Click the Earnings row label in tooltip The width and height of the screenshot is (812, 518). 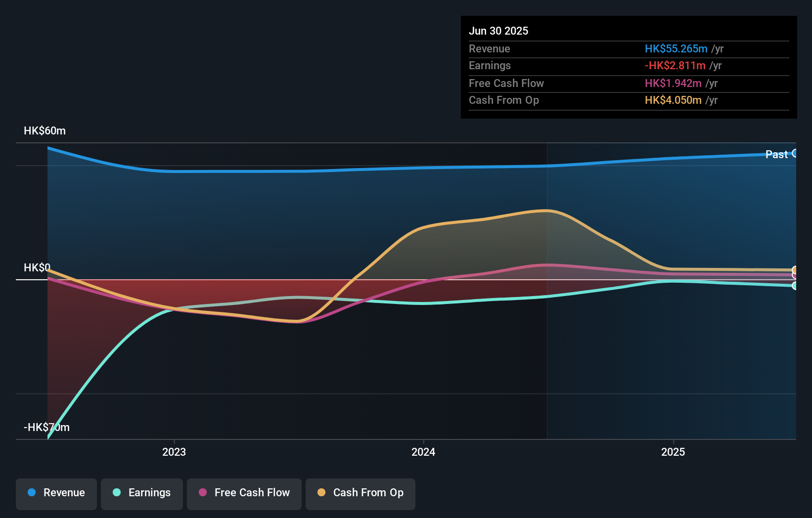tap(490, 65)
